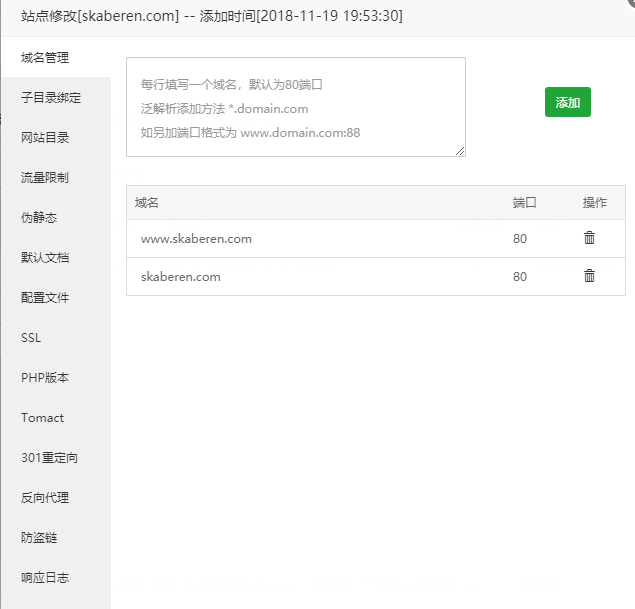This screenshot has width=635, height=609.
Task: Select the 防盗链 tab
Action: click(56, 538)
